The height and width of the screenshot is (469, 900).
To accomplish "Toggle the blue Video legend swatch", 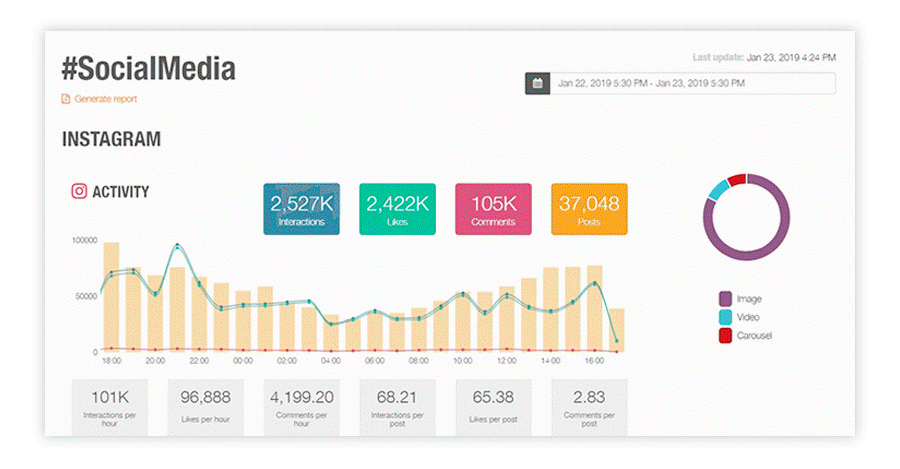I will coord(725,317).
